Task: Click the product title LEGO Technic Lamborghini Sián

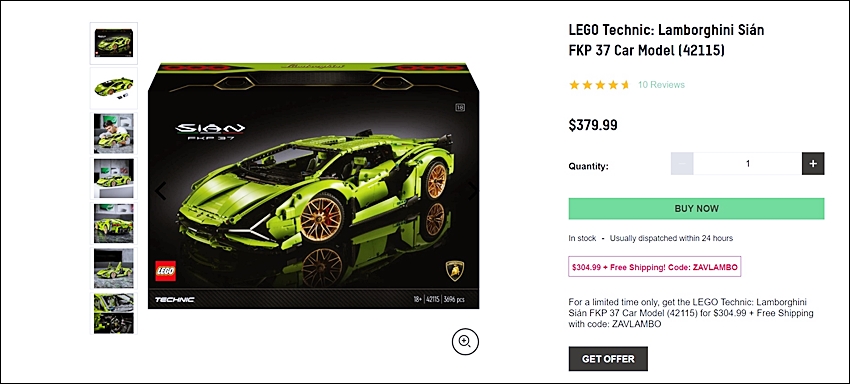Action: coord(666,40)
